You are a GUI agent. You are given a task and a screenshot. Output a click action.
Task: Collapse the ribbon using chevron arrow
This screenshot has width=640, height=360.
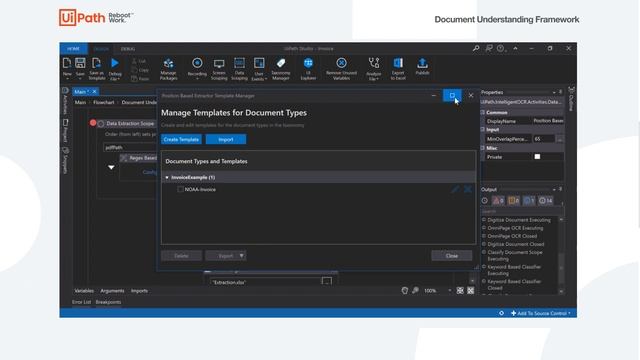(x=516, y=48)
